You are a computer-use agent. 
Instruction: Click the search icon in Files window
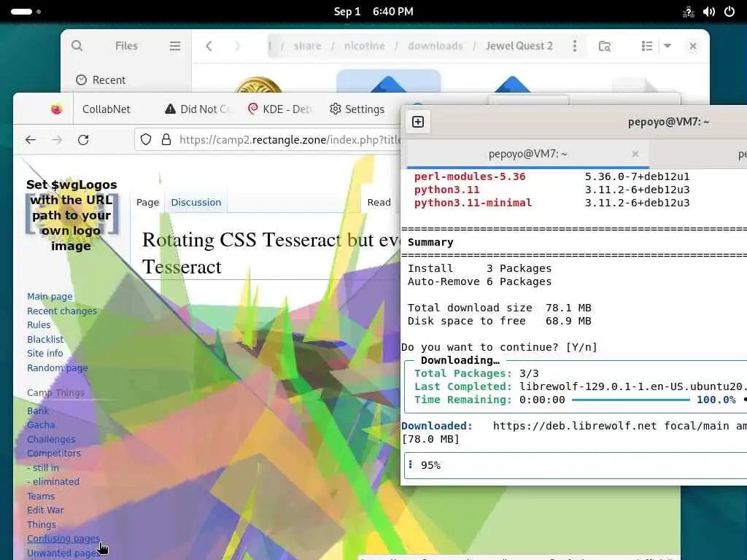click(x=77, y=46)
